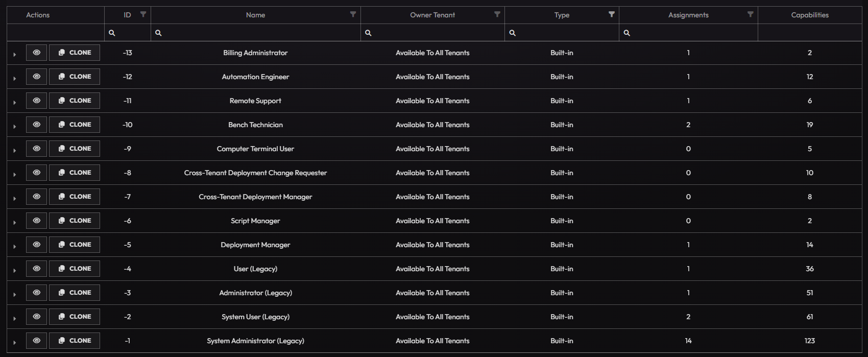Sort by the Name column header
868x357 pixels.
tap(255, 15)
